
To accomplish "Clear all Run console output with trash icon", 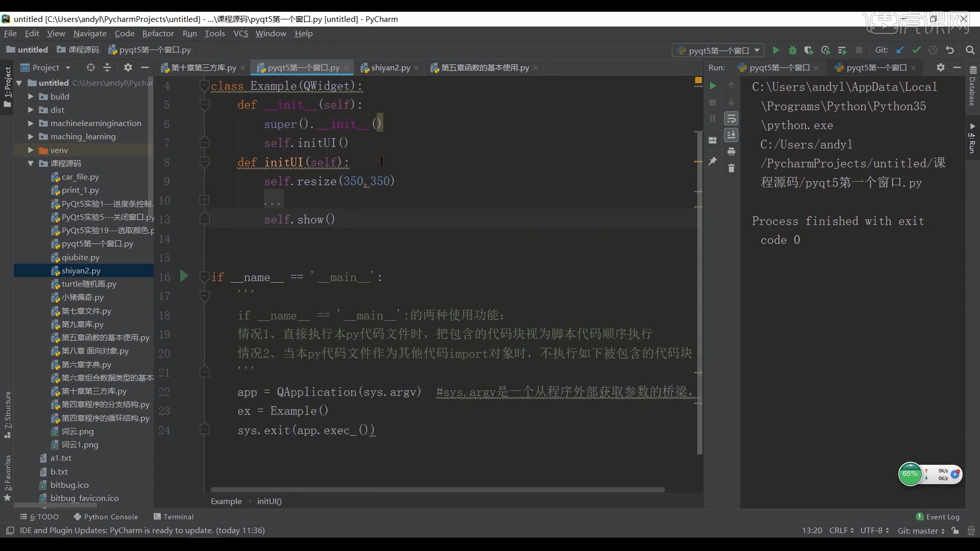I will click(x=731, y=168).
